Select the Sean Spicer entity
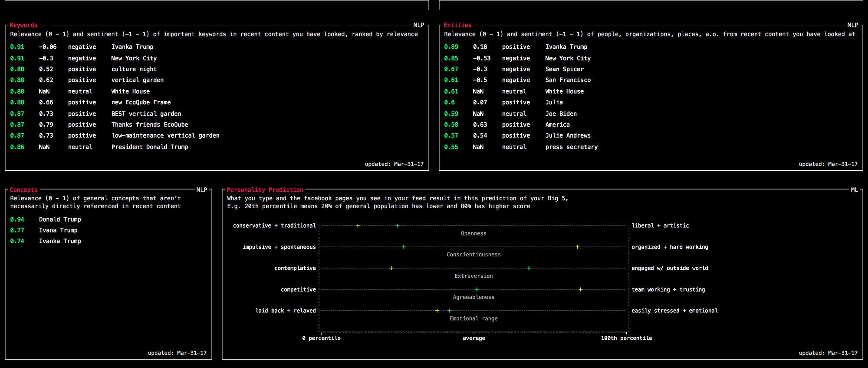Image resolution: width=868 pixels, height=368 pixels. pos(564,69)
